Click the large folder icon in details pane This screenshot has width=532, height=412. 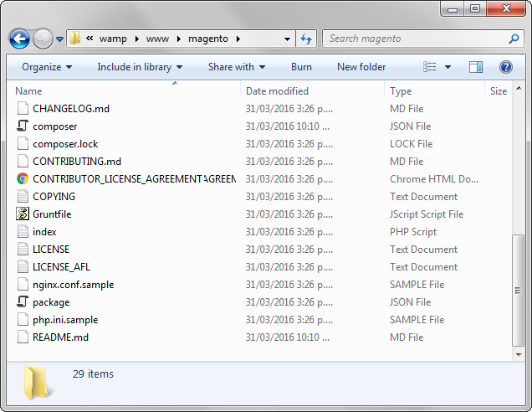pos(38,383)
